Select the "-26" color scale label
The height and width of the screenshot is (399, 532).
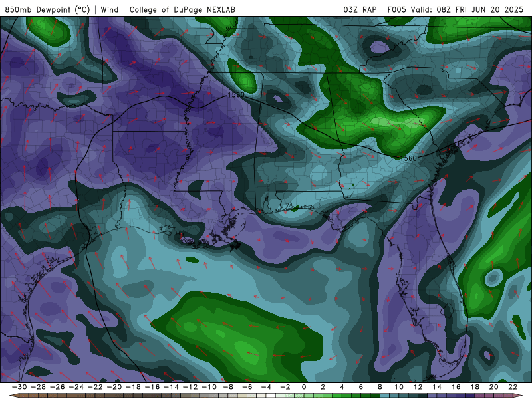[x=57, y=387]
